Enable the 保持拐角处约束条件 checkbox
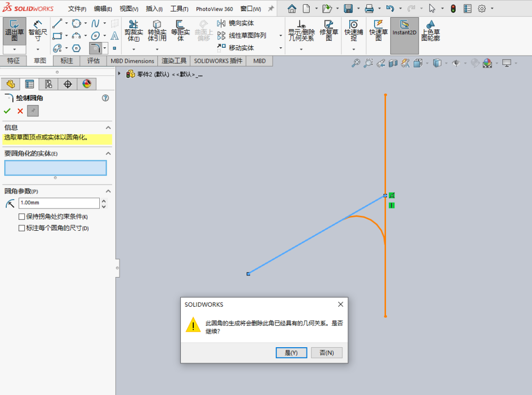The width and height of the screenshot is (532, 395). click(x=22, y=217)
